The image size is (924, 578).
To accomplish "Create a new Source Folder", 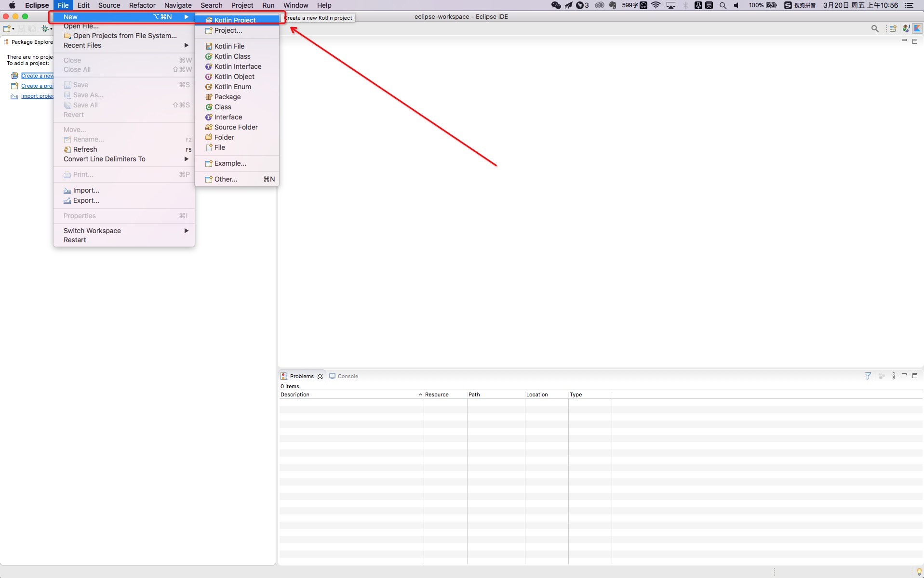I will pos(237,127).
